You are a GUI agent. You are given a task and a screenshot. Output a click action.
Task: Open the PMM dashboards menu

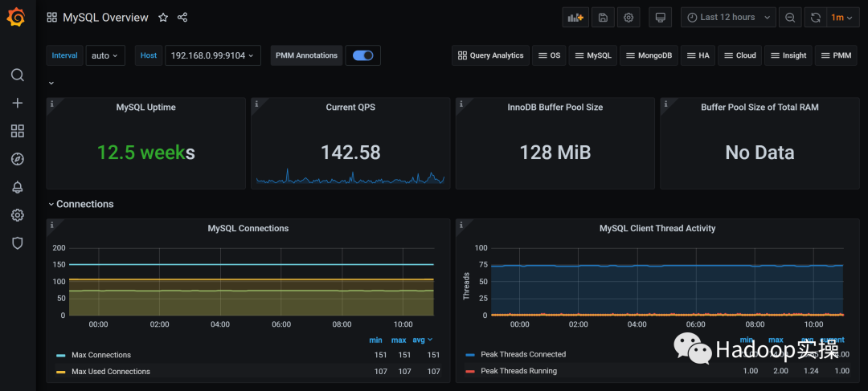[x=836, y=55]
